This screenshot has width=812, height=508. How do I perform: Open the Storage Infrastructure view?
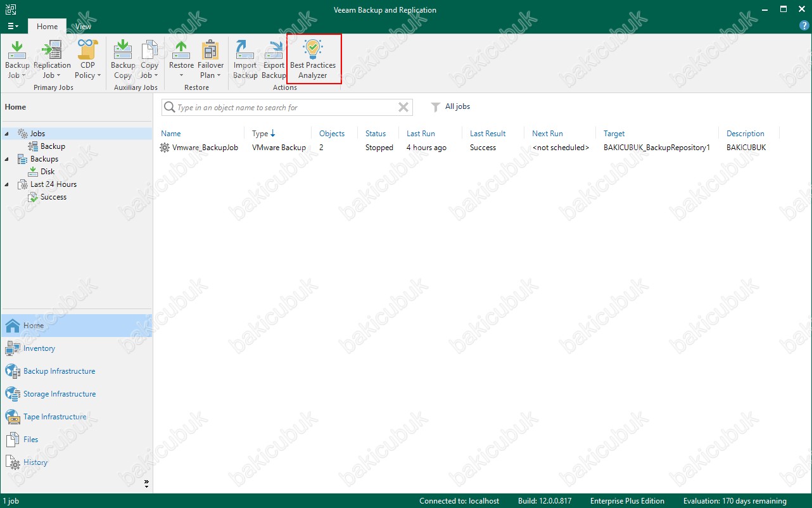coord(60,394)
